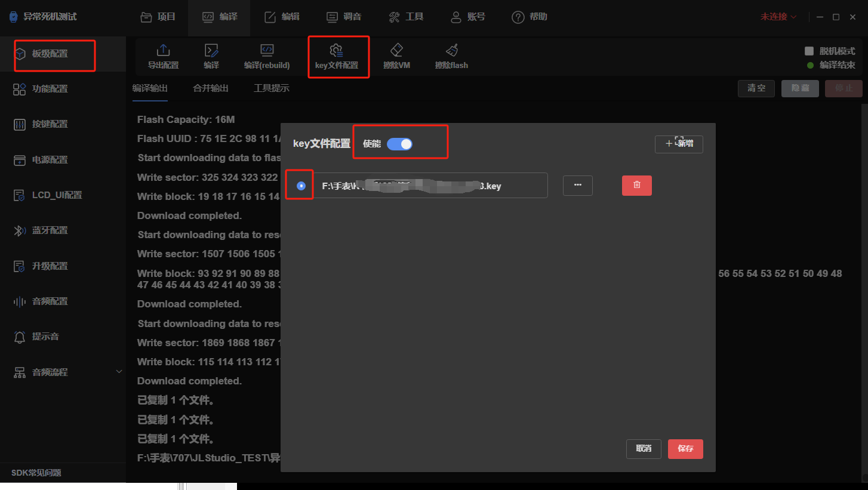This screenshot has width=868, height=490.
Task: Open the 工具 menu
Action: pos(406,17)
